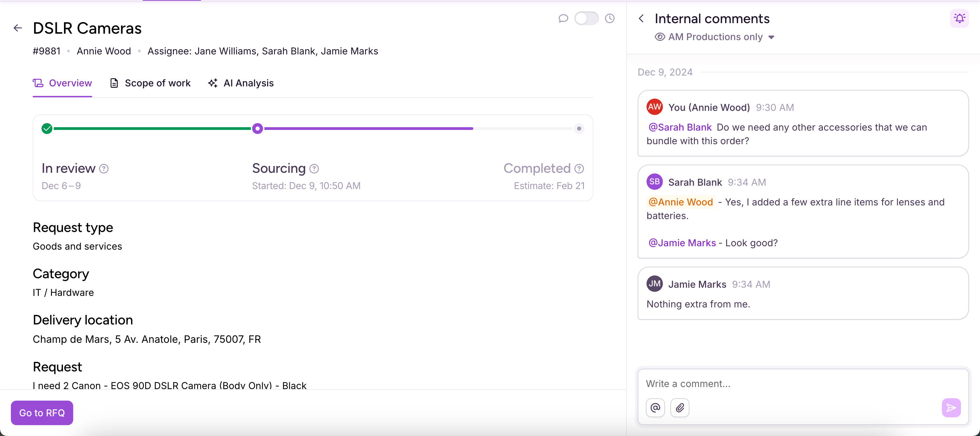Collapse the Internal comments panel chevron
The width and height of the screenshot is (980, 436).
click(641, 18)
